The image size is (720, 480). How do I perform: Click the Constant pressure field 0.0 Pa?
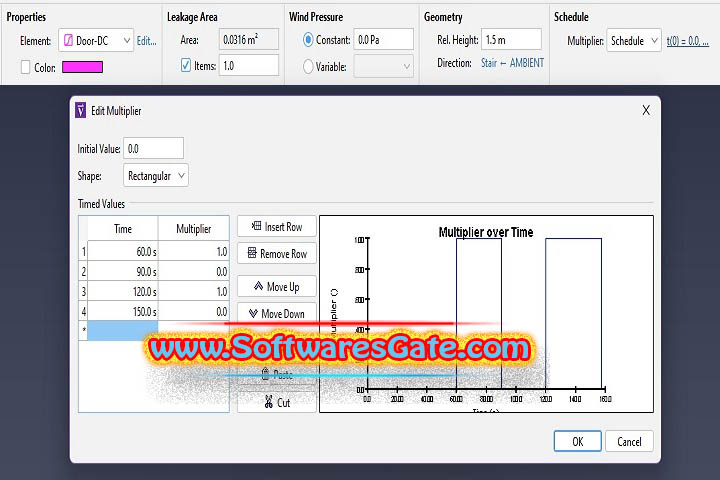point(383,39)
